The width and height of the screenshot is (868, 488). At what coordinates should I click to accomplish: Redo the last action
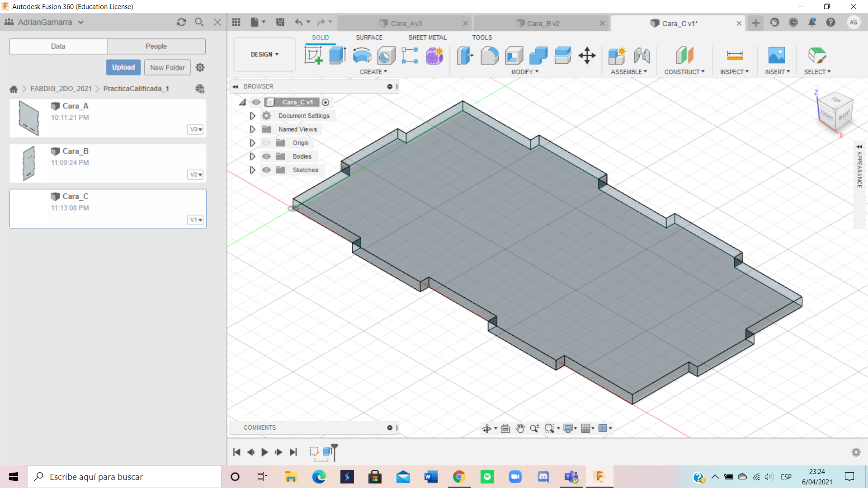tap(321, 22)
